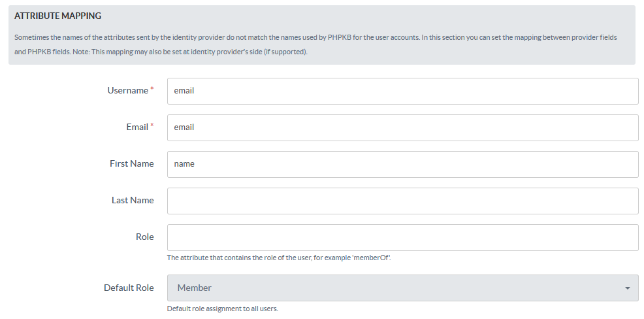Open the Default Role dropdown showing Member

point(402,288)
